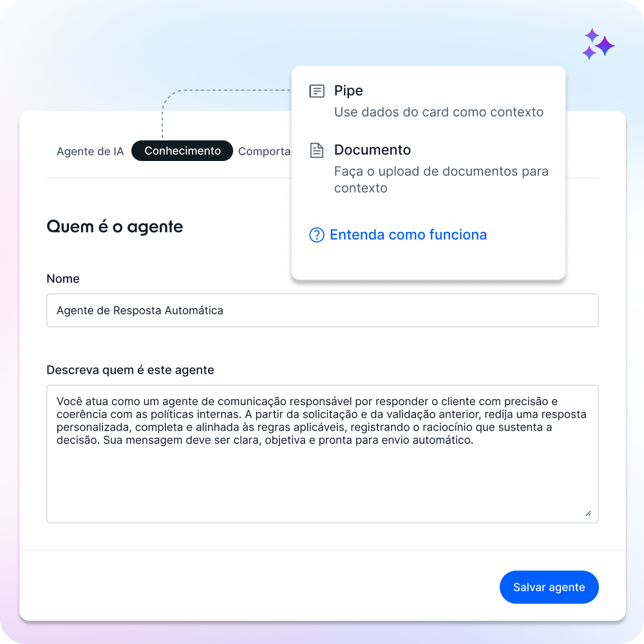Click the agent name text 'Agente de Resposta Automática'
The height and width of the screenshot is (644, 644).
pos(140,310)
